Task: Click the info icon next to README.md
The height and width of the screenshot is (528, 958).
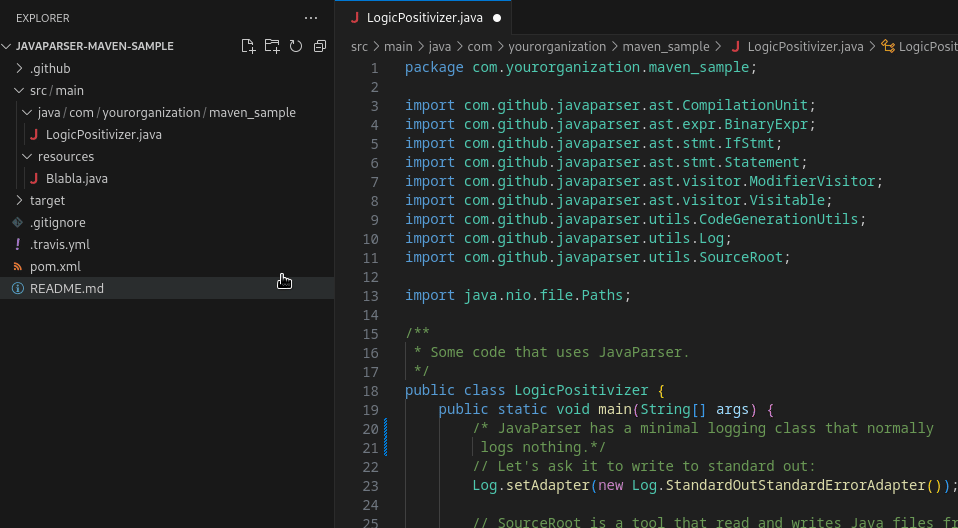Action: click(18, 289)
